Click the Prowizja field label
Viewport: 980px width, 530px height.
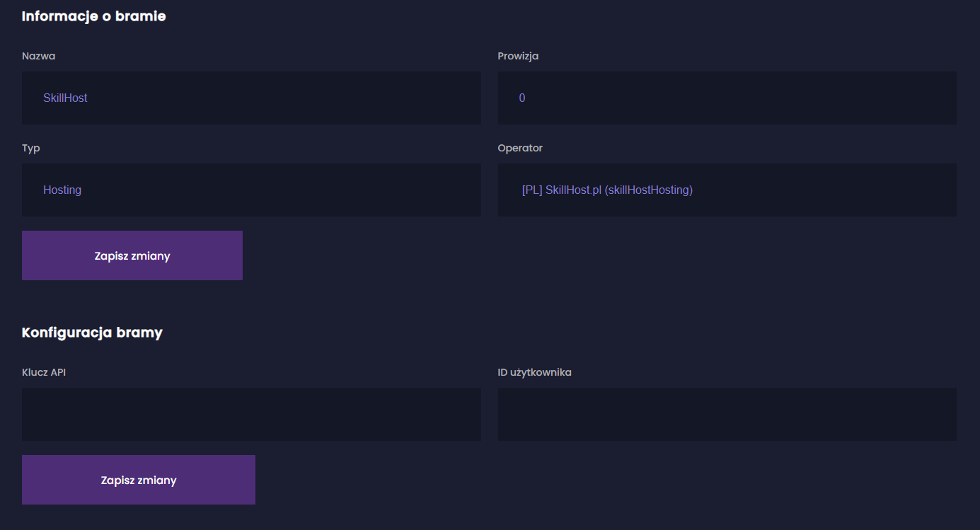(518, 56)
